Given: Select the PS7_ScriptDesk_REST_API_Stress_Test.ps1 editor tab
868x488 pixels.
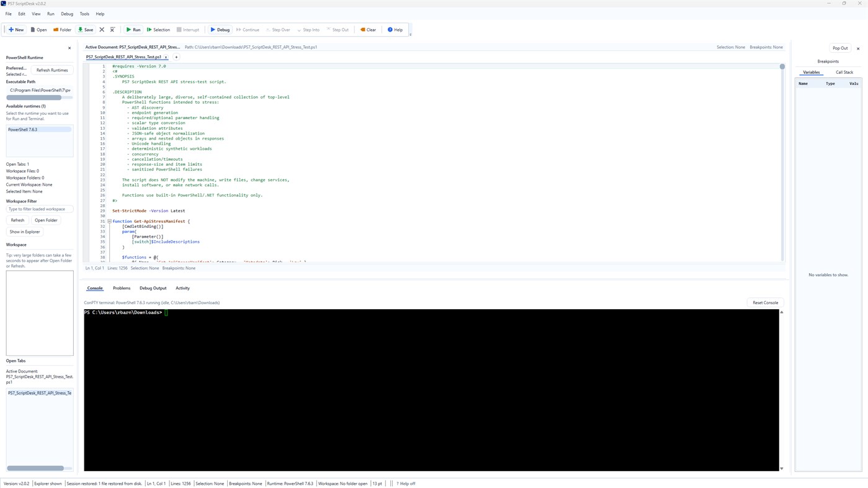Looking at the screenshot, I should [123, 57].
